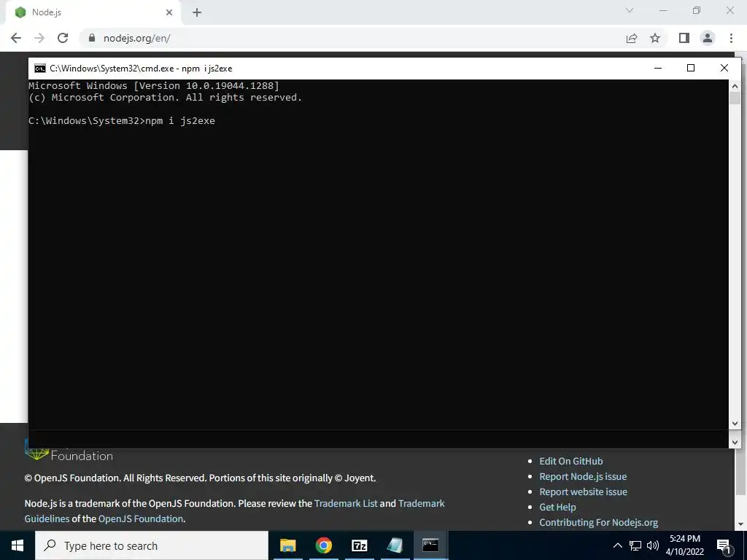Viewport: 747px width, 560px height.
Task: Open network status tray icon
Action: [635, 545]
